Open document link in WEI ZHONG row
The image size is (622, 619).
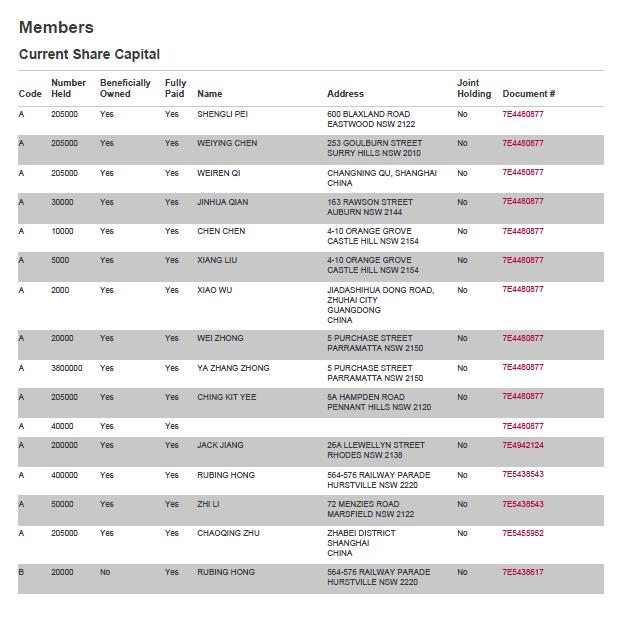[x=522, y=338]
